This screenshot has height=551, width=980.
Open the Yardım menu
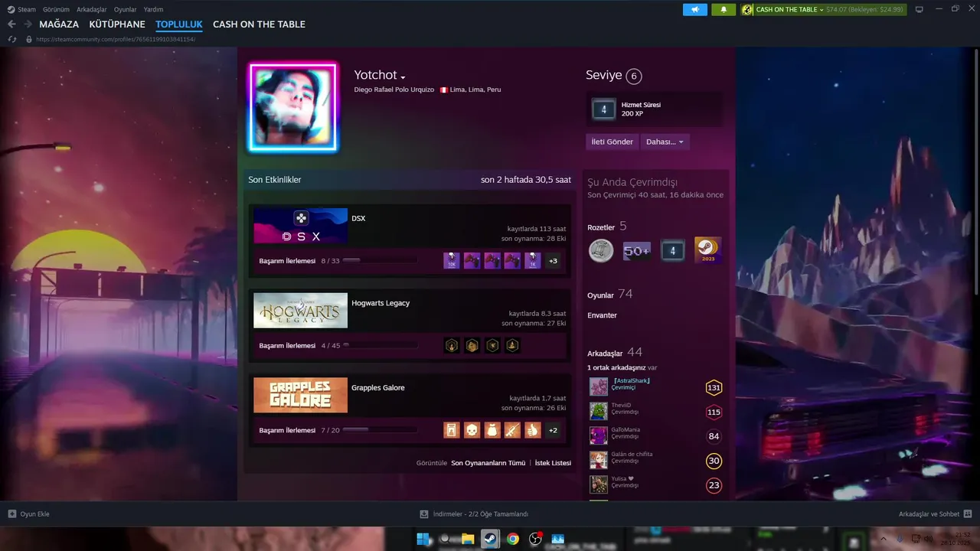(x=153, y=9)
